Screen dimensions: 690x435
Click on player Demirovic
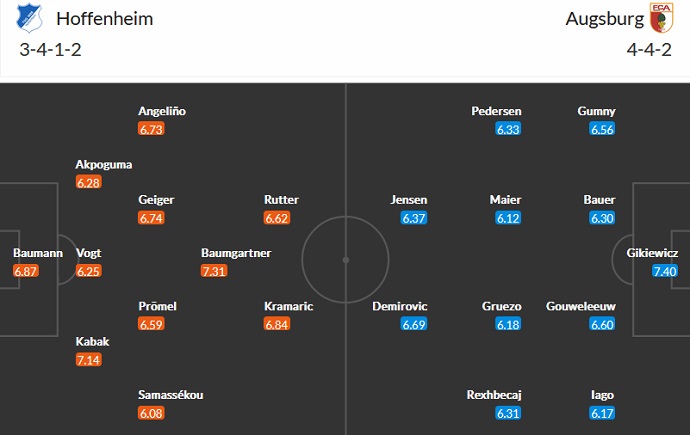[x=400, y=306]
